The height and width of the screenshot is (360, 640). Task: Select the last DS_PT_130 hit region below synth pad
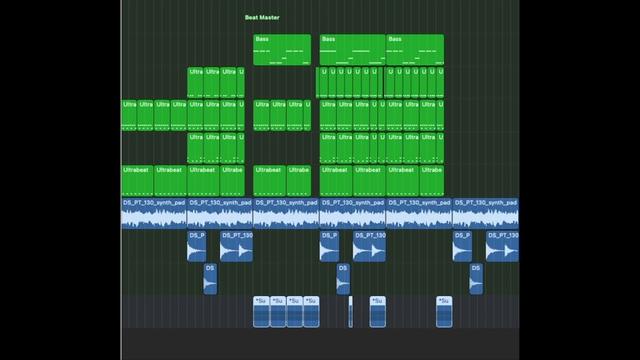coord(502,247)
